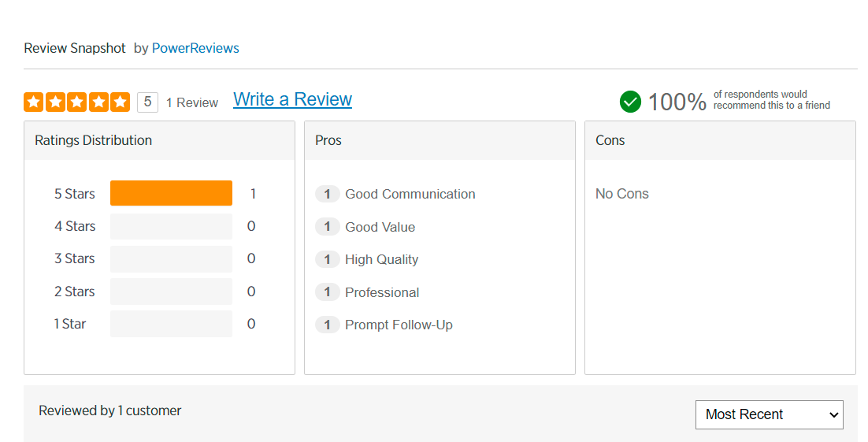868x442 pixels.
Task: Click the count badge beside Good Communication
Action: pyautogui.click(x=327, y=194)
